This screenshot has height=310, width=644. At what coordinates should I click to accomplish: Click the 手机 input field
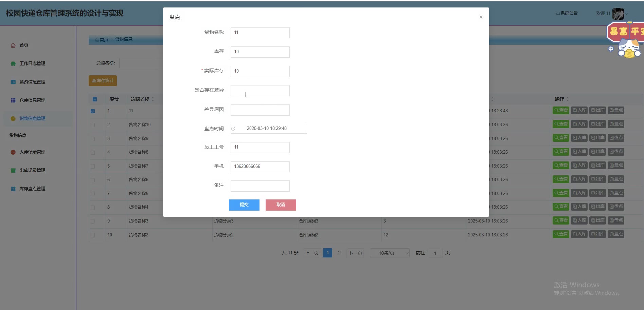point(260,167)
